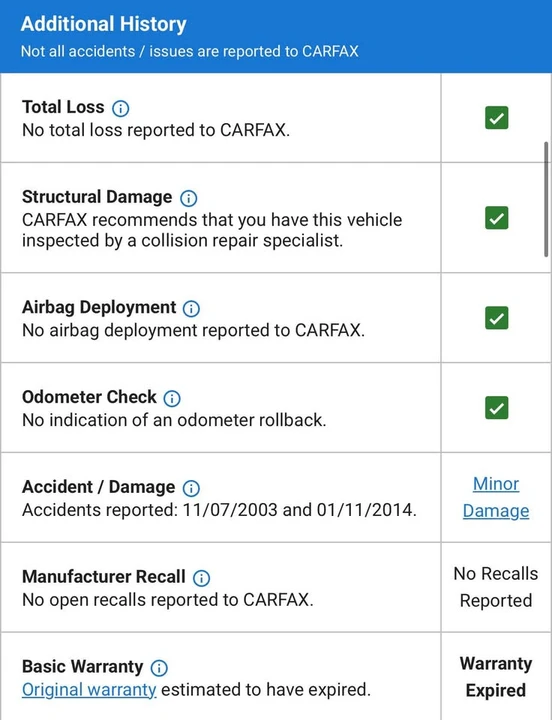Tap the Warranty Expired status text
The height and width of the screenshot is (720, 552).
point(496,677)
